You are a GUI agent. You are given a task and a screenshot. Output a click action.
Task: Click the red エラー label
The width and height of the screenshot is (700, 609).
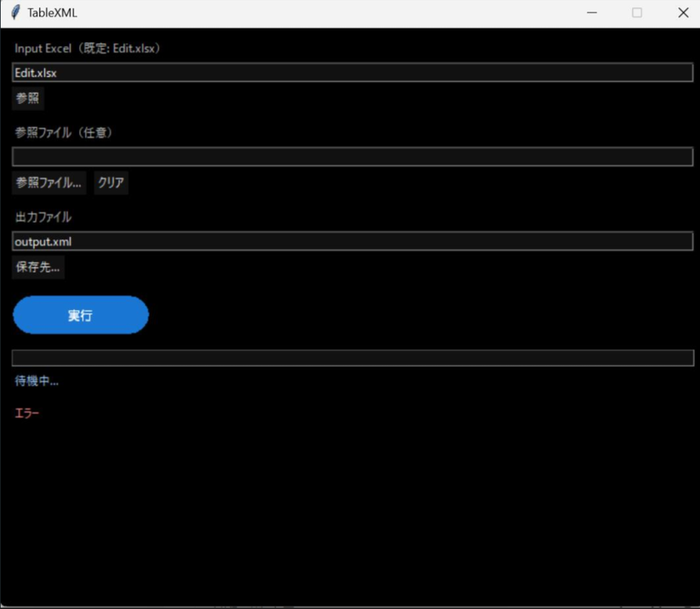(x=27, y=413)
